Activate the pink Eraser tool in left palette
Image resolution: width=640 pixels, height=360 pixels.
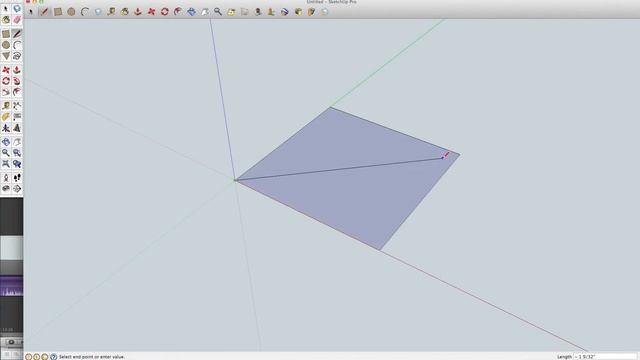[x=17, y=20]
